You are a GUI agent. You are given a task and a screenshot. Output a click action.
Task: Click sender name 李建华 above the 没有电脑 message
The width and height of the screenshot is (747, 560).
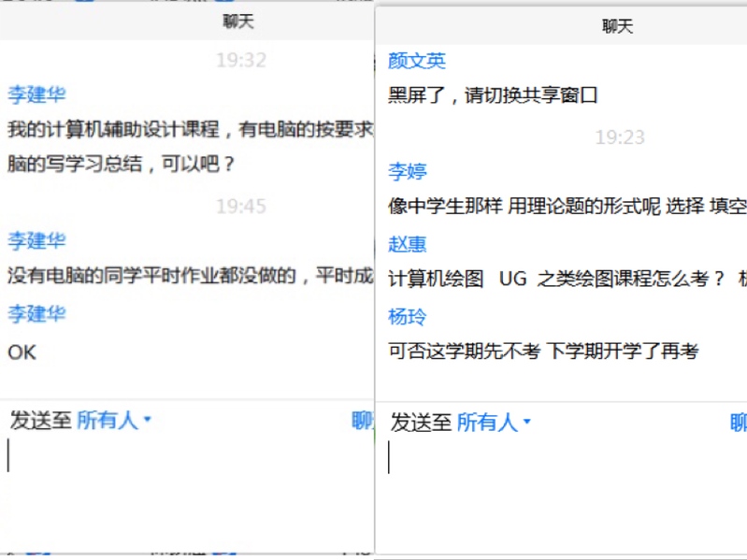coord(37,240)
